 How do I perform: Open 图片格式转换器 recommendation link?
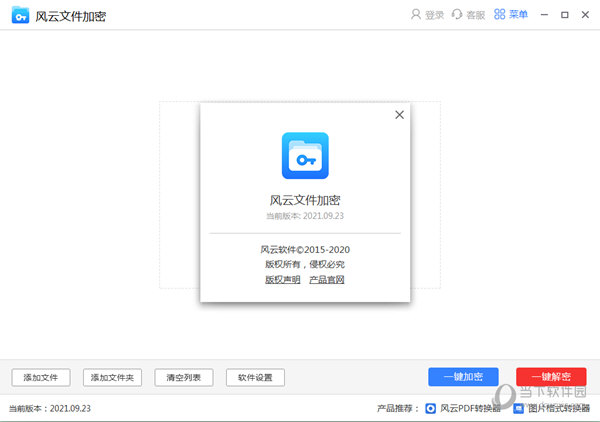coord(559,409)
